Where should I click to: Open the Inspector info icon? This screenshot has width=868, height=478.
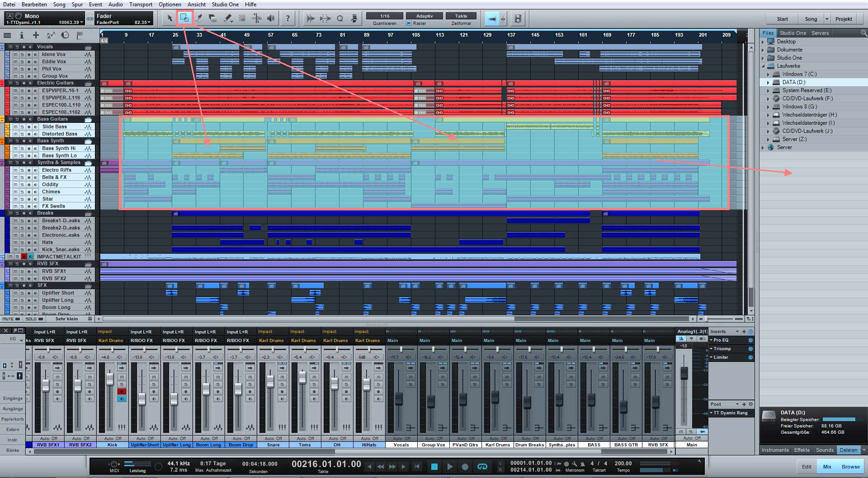coord(21,35)
